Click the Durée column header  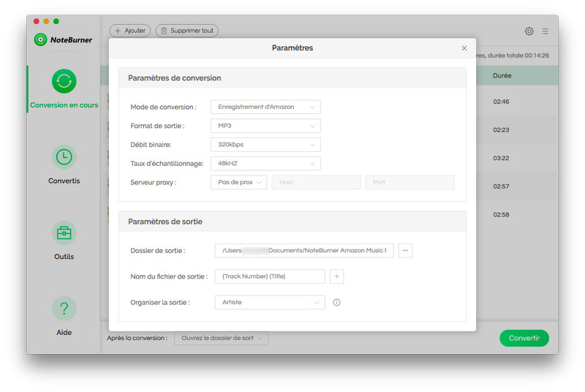pos(502,76)
